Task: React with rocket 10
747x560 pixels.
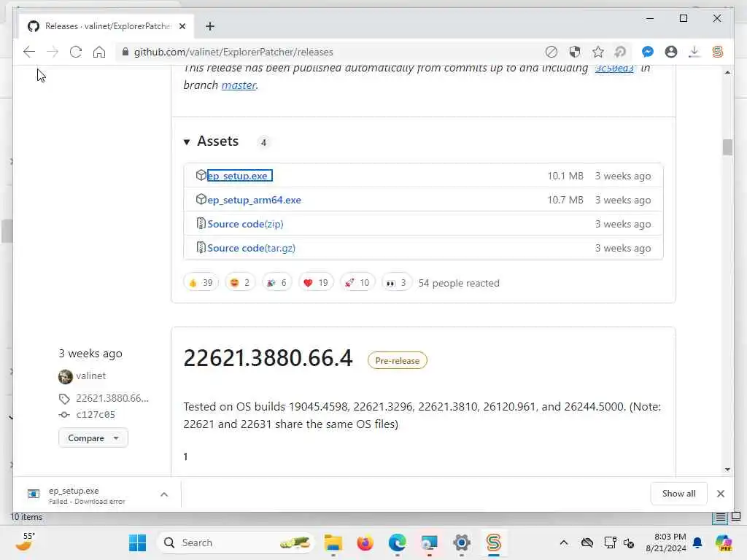Action: coord(357,283)
